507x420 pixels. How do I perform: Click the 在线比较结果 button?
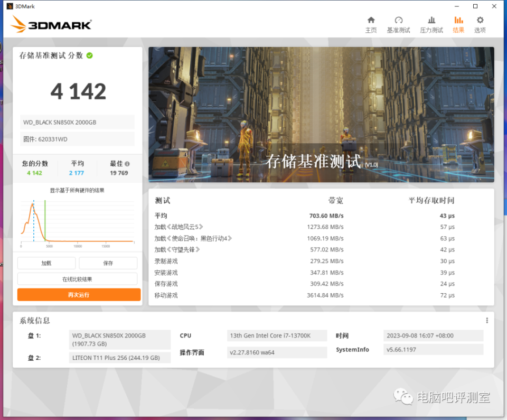pos(78,278)
